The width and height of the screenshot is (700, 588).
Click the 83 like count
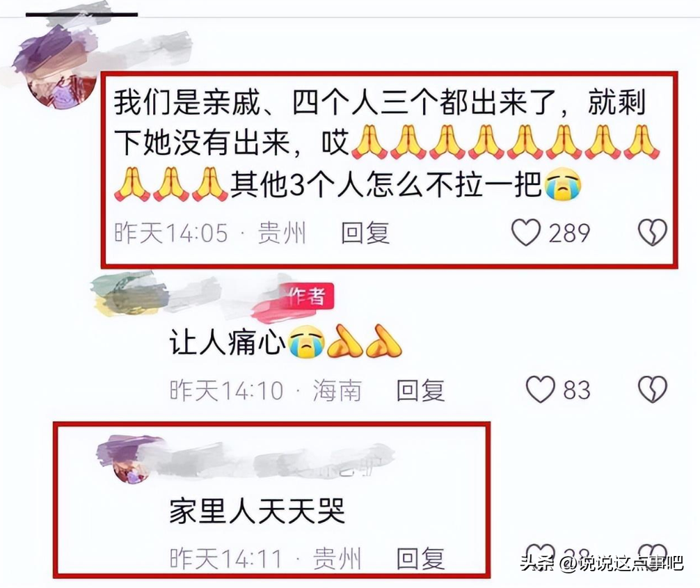tap(577, 390)
